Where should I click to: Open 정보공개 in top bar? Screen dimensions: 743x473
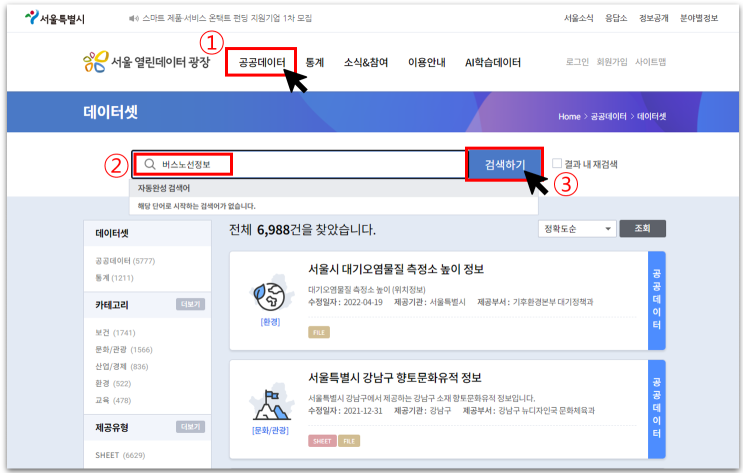click(x=653, y=18)
